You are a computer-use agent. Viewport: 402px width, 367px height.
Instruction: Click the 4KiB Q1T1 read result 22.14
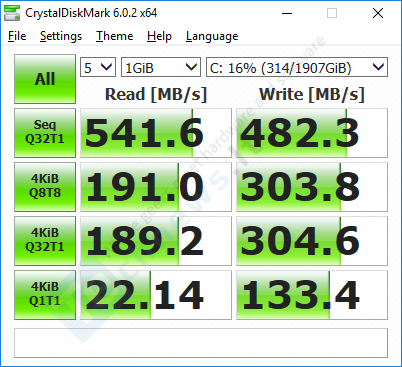point(156,295)
